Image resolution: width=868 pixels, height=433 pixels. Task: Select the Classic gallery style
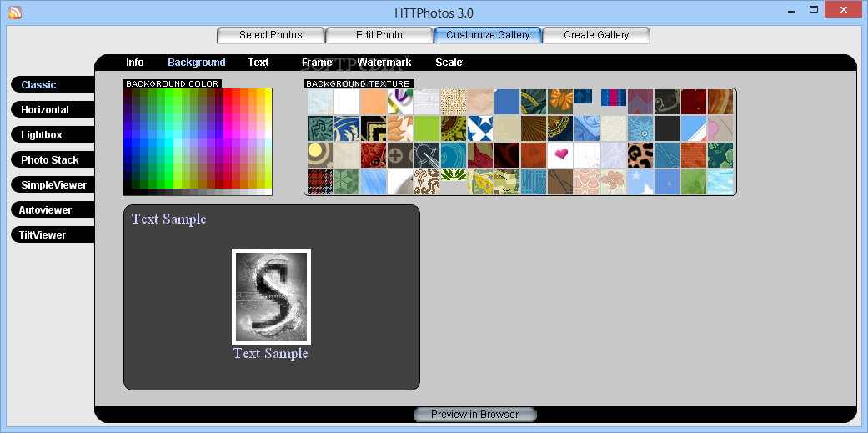[x=53, y=85]
